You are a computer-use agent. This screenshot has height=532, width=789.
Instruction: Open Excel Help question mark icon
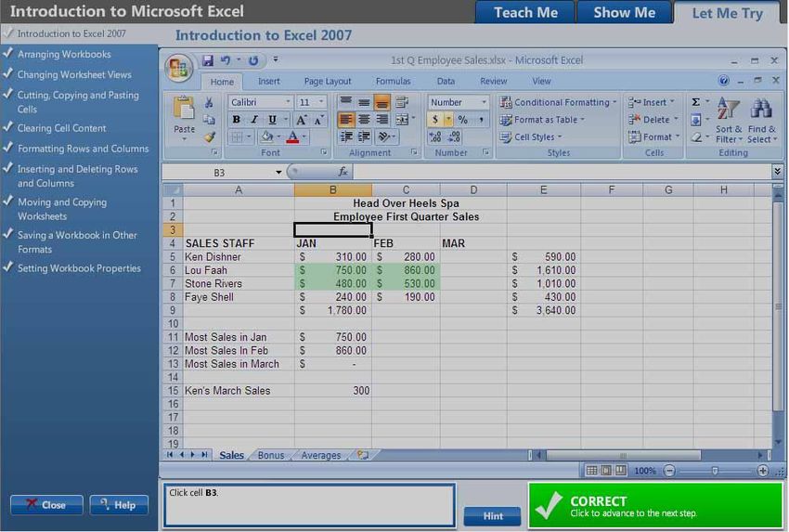click(x=724, y=81)
